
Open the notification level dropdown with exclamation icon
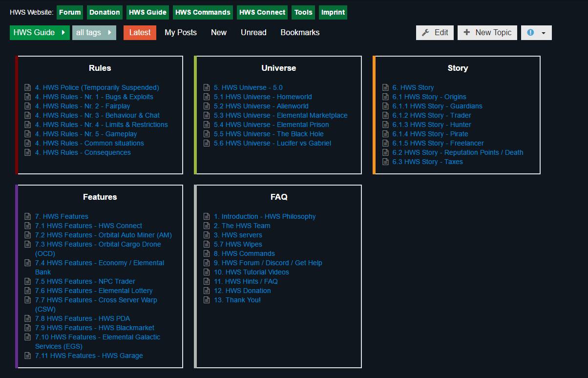click(x=536, y=33)
